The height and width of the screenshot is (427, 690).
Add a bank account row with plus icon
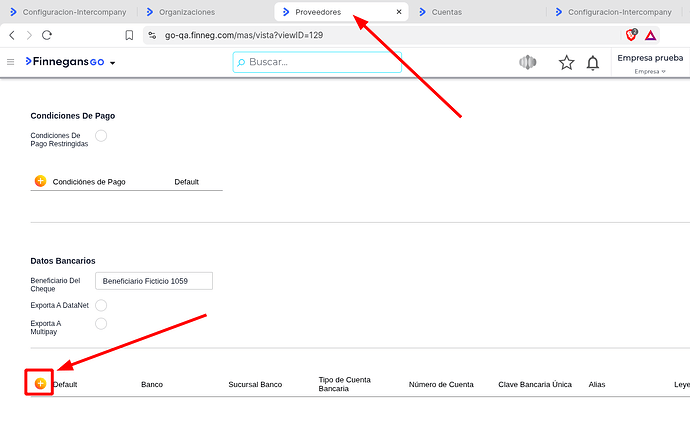pyautogui.click(x=40, y=383)
